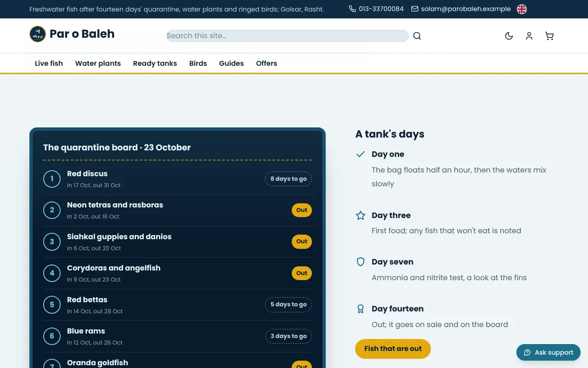
Task: Click the Fish that are out button
Action: coord(393,349)
